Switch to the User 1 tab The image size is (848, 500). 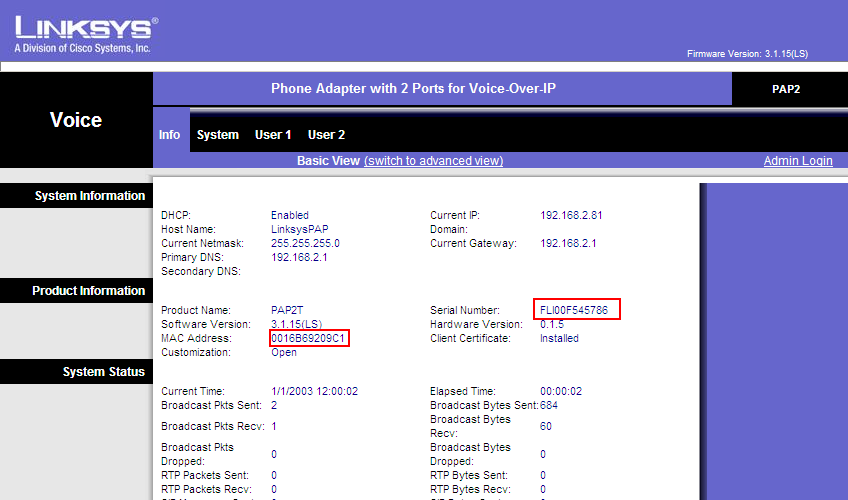(273, 135)
